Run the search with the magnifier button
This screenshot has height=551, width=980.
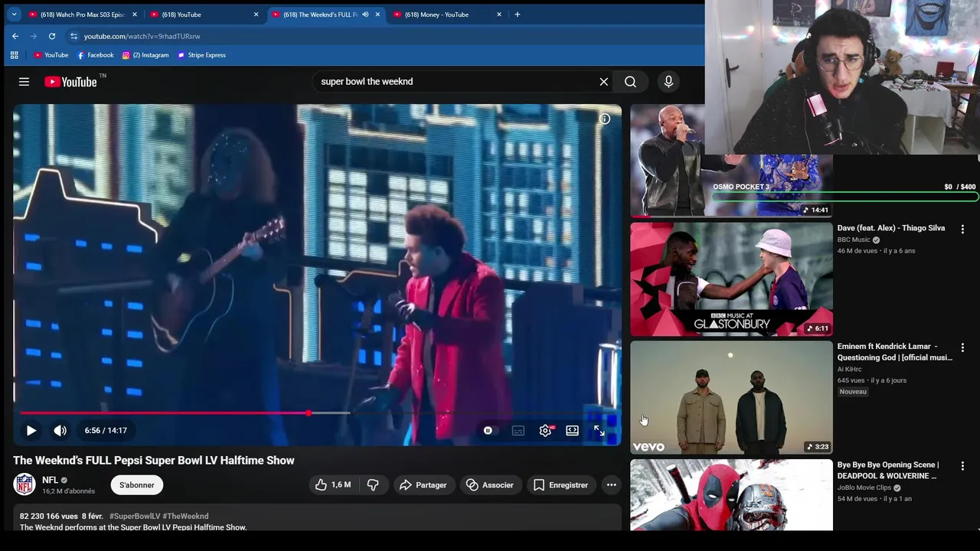(x=630, y=82)
